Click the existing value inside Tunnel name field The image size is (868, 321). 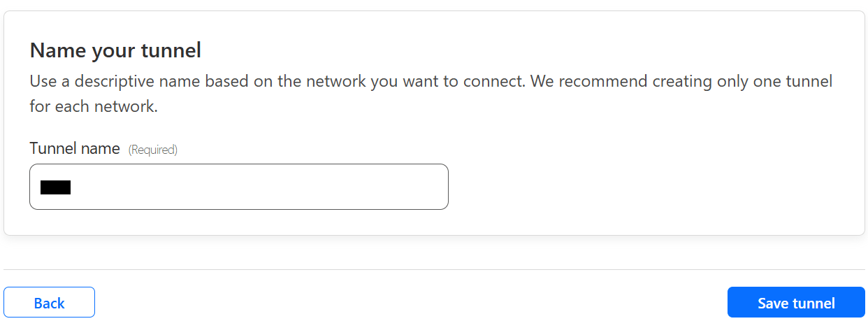pyautogui.click(x=56, y=187)
